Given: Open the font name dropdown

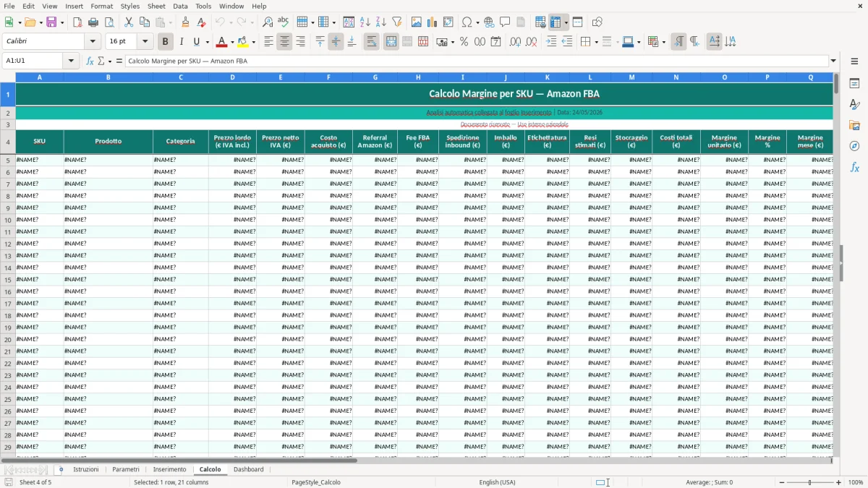Looking at the screenshot, I should point(92,42).
